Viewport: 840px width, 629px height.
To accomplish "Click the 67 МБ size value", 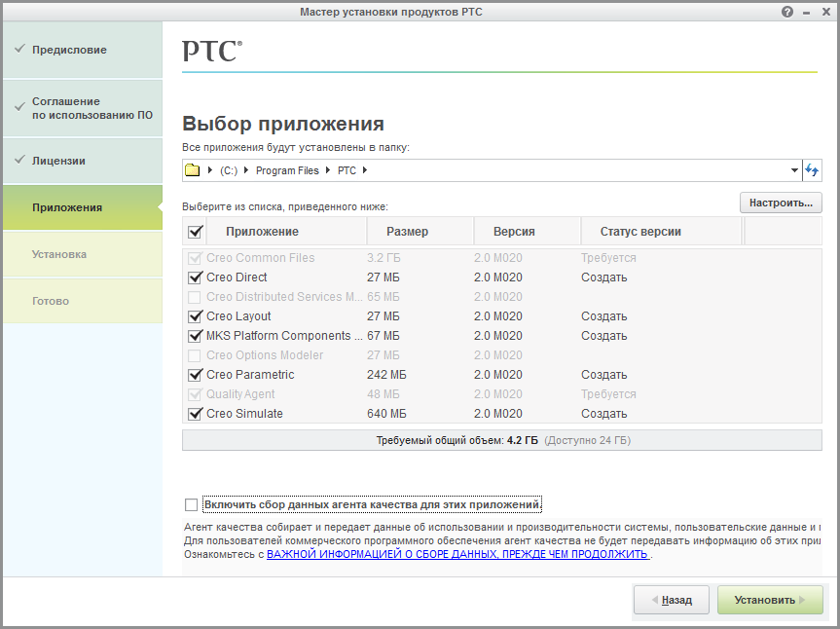I will (x=383, y=336).
